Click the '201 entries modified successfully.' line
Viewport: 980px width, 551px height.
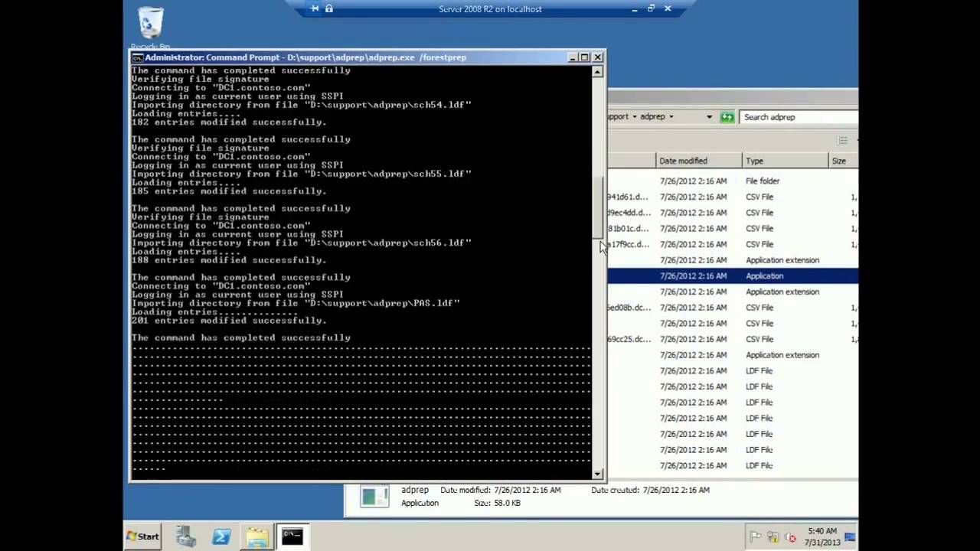click(229, 321)
